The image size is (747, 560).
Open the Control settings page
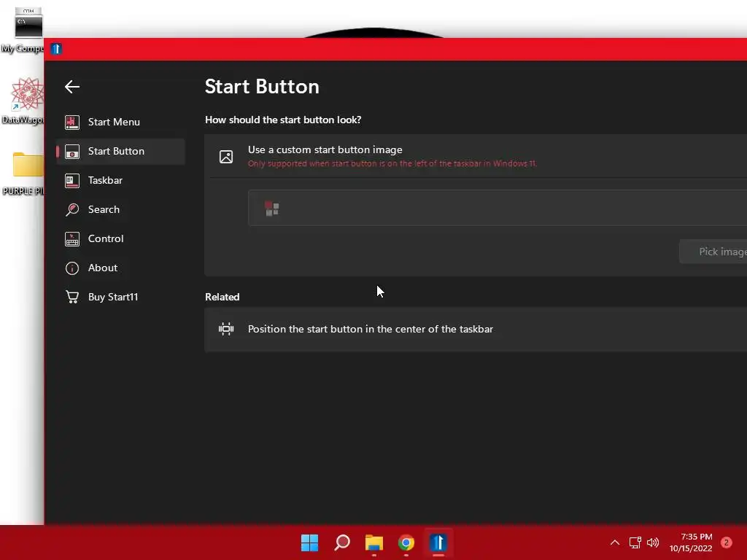(120, 238)
